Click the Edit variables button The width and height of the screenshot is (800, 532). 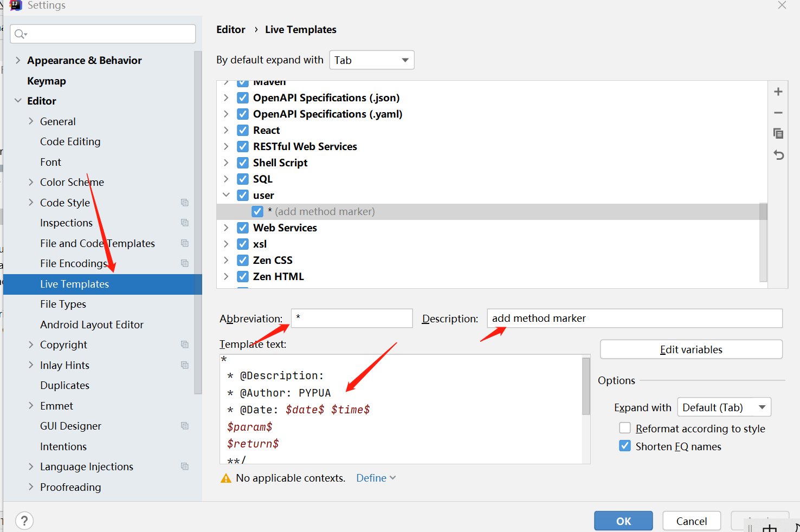691,349
